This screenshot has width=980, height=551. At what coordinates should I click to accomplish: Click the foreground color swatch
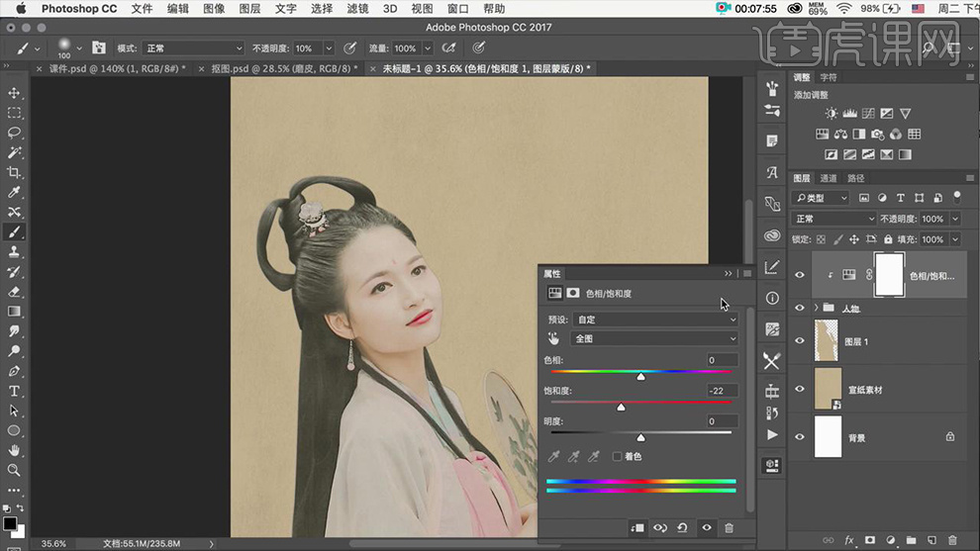click(x=9, y=523)
